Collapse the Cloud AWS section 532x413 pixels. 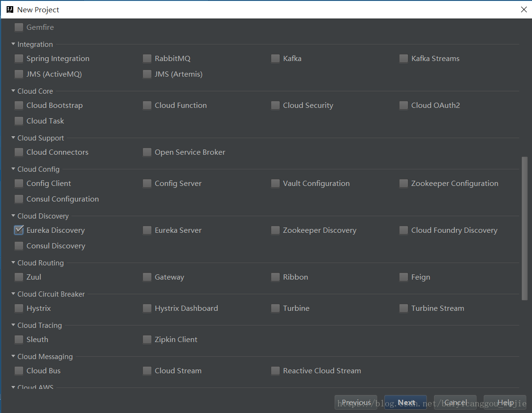(x=13, y=387)
